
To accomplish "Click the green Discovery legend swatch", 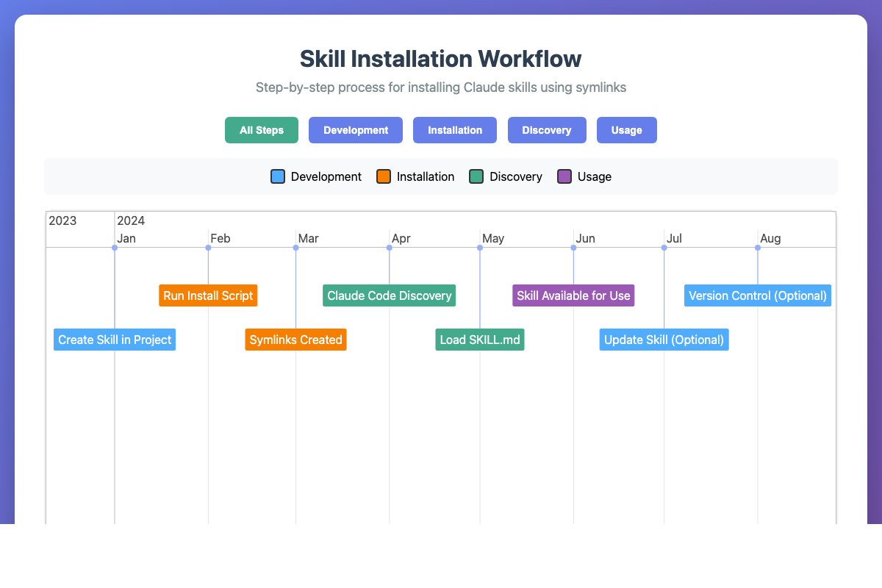I will tap(476, 176).
